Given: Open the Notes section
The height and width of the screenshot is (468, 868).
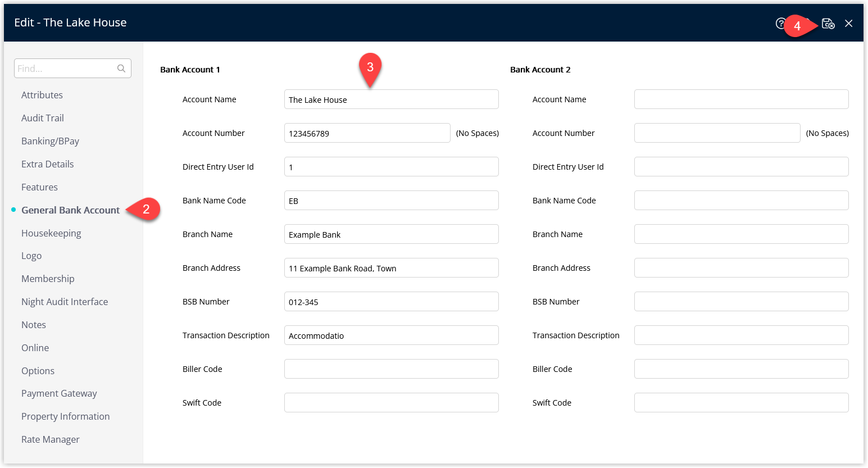Looking at the screenshot, I should coord(34,325).
